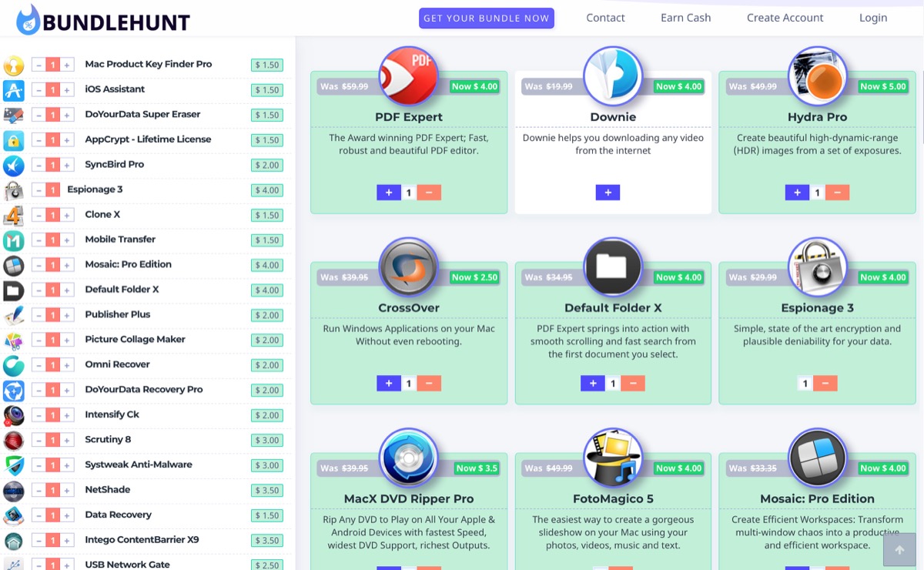Click the $ 4.00 price of Mosaic sidebar row

267,266
